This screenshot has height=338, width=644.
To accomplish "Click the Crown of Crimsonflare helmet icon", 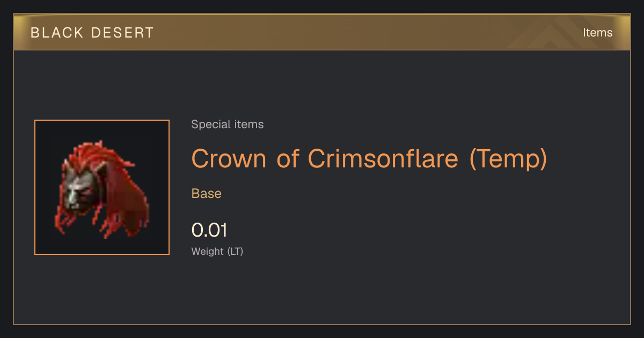I will (102, 188).
